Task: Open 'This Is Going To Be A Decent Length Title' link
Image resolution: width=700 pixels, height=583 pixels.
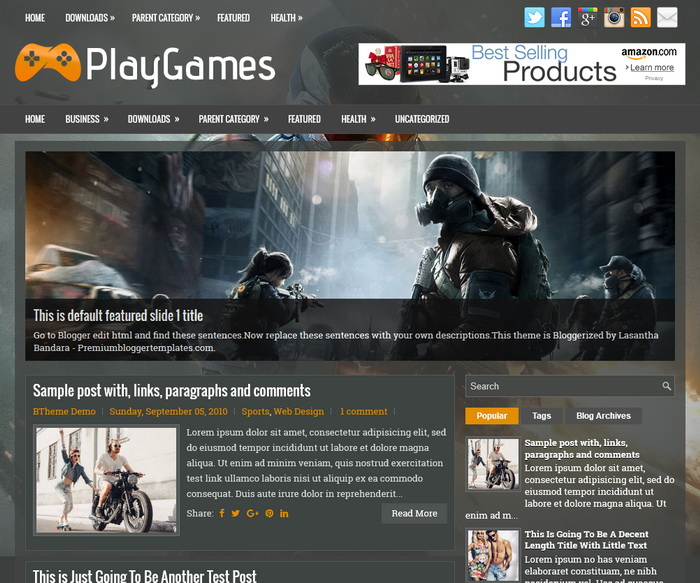Action: [x=587, y=540]
